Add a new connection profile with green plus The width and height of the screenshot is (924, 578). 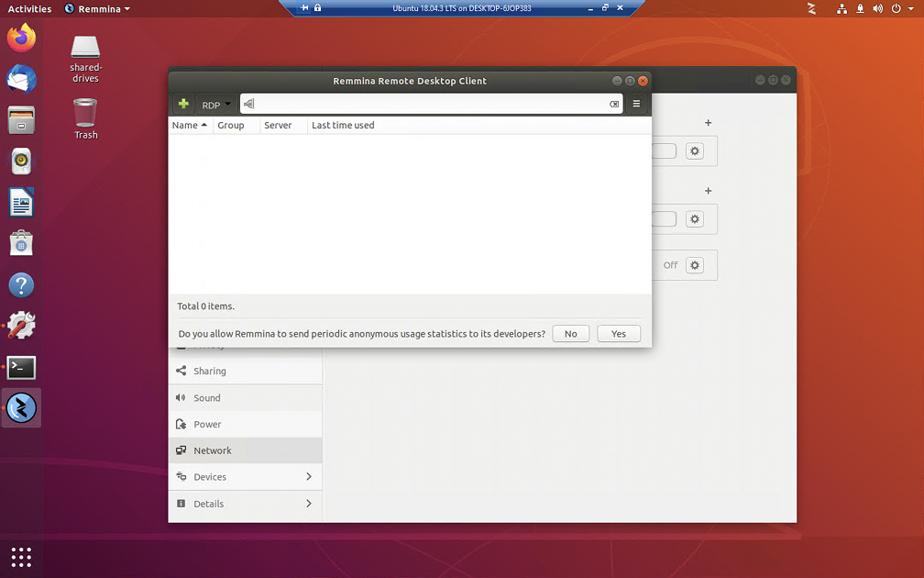point(183,104)
